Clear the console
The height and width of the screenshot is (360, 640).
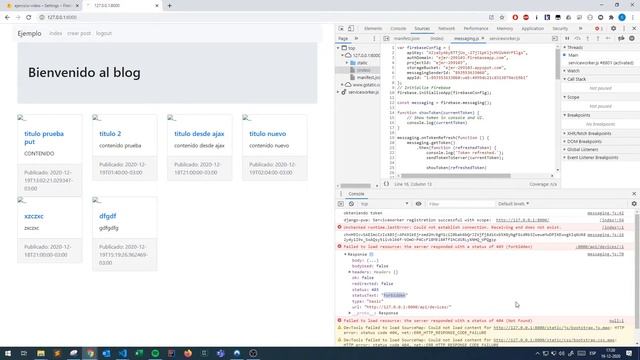tap(351, 204)
